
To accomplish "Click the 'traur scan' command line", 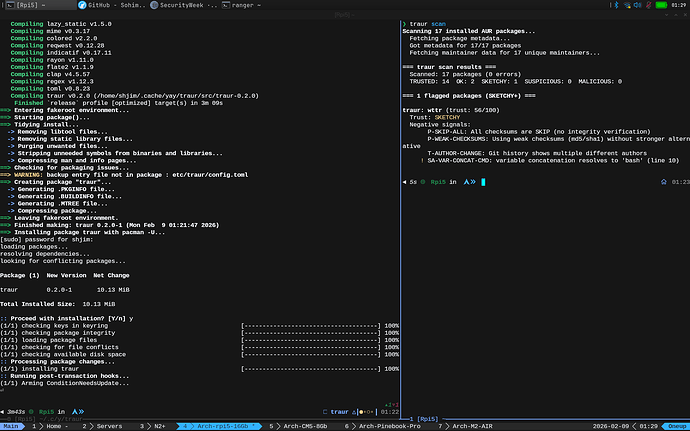I will pyautogui.click(x=428, y=22).
